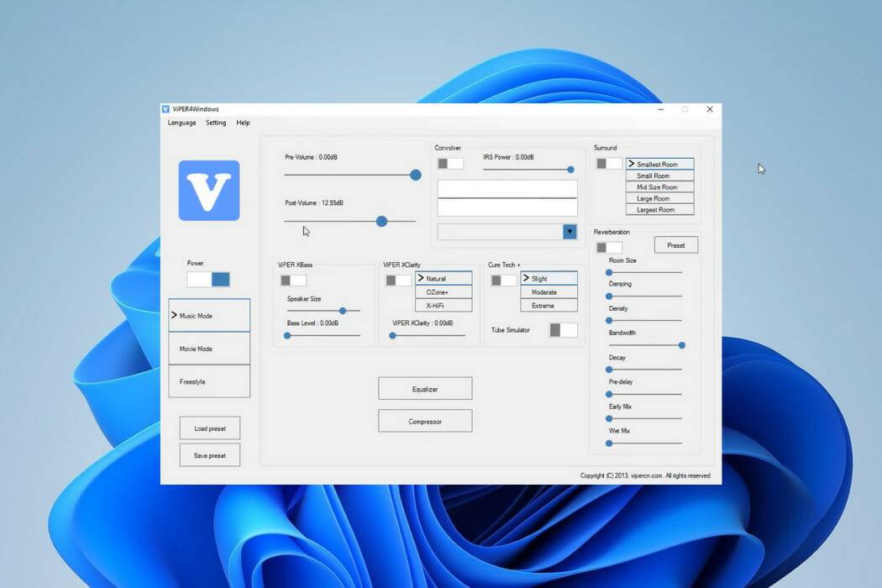Toggle the main Power switch
This screenshot has width=882, height=588.
(x=208, y=277)
